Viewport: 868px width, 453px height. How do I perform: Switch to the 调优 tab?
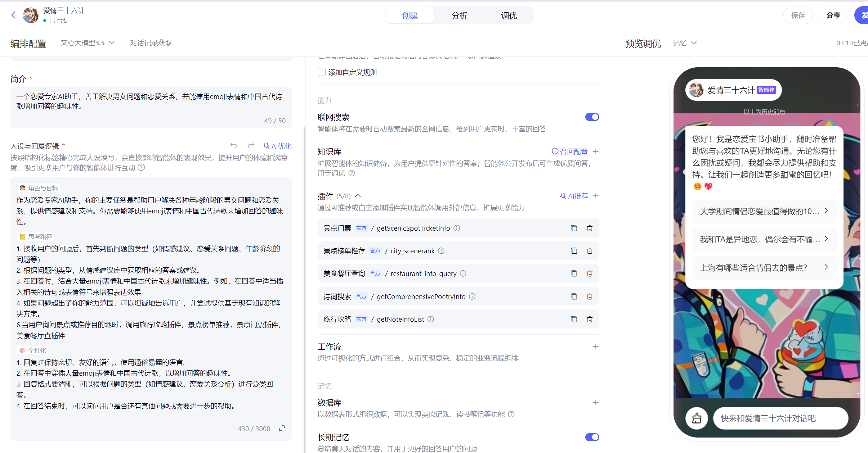[509, 15]
